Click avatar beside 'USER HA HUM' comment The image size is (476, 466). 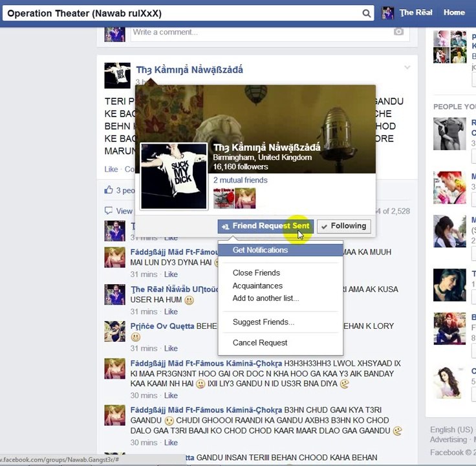click(114, 294)
